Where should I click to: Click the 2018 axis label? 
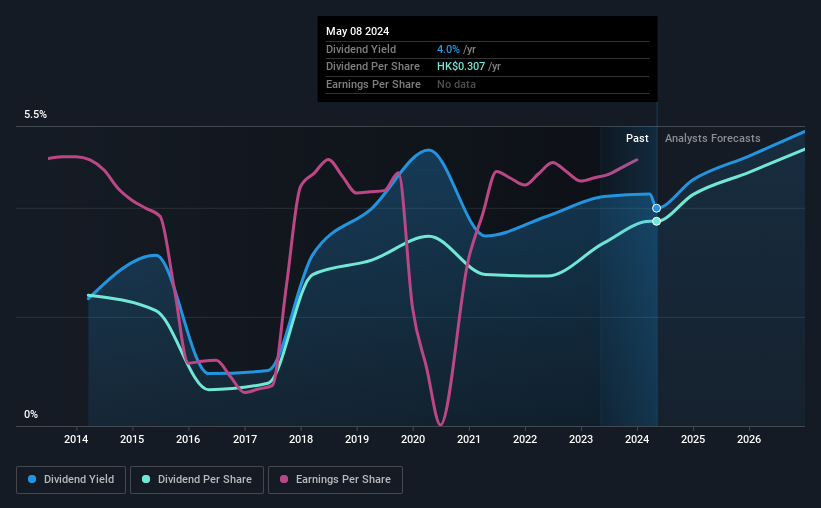pos(301,439)
